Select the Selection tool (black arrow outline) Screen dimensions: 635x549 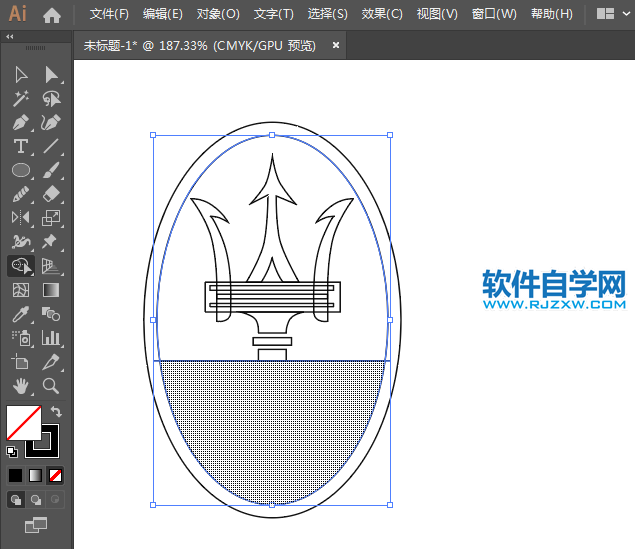pyautogui.click(x=21, y=75)
